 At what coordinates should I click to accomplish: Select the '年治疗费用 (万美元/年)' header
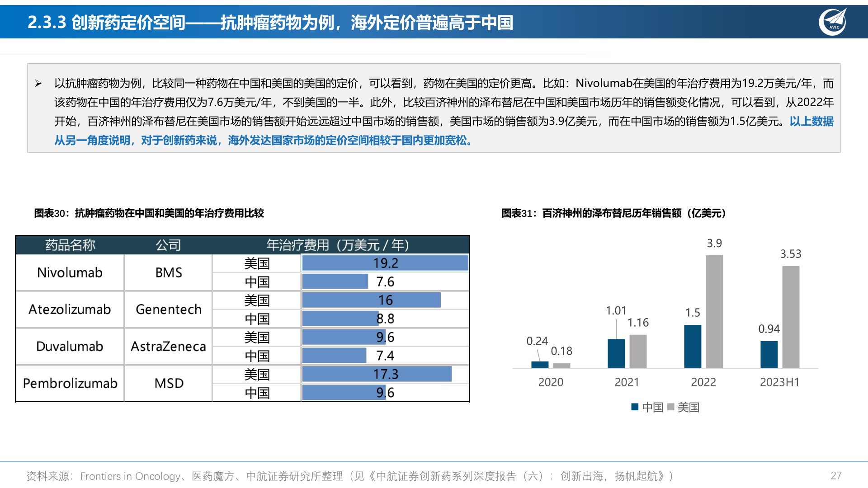(338, 245)
